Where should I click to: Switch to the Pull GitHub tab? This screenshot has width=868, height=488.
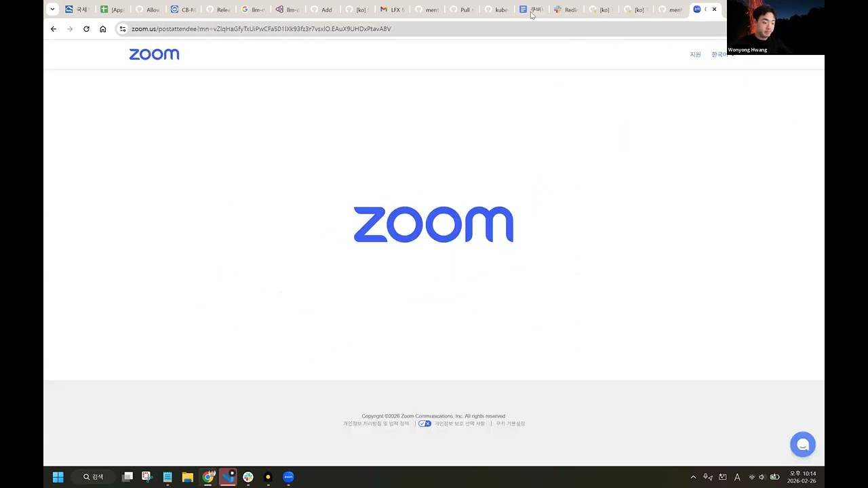tap(462, 9)
